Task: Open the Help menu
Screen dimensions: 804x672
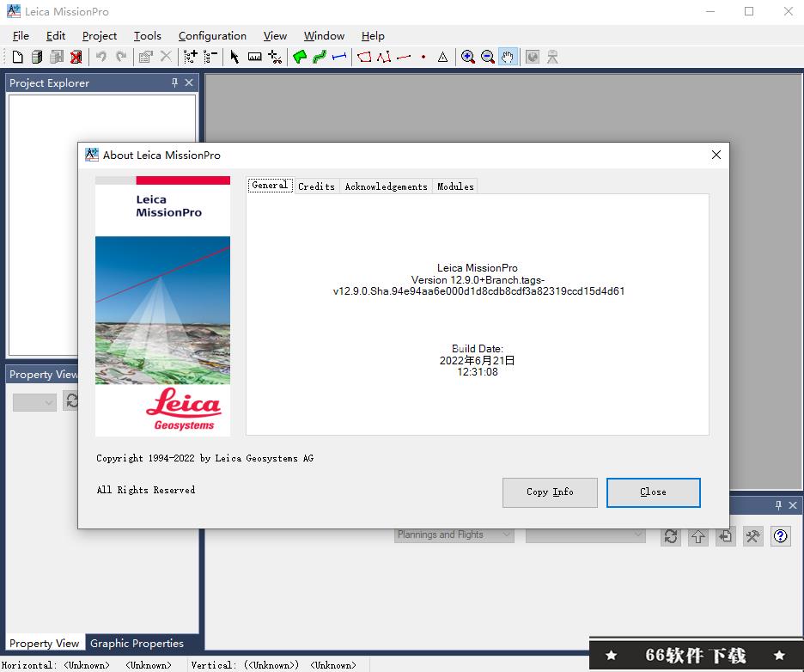Action: (x=373, y=36)
